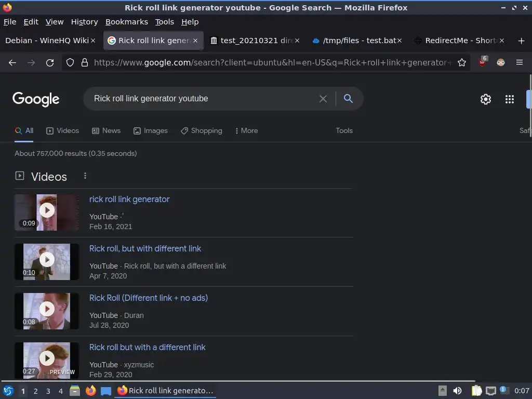Click the forward navigation arrow

coord(31,62)
